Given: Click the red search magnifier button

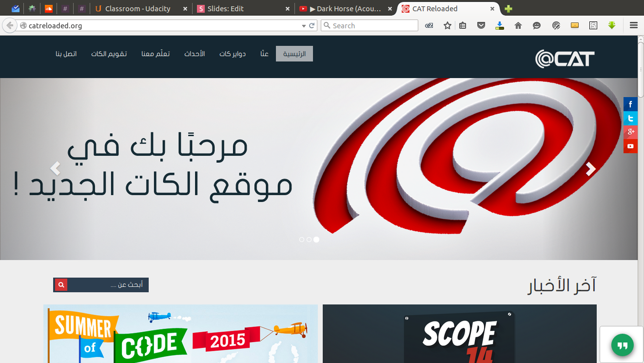Looking at the screenshot, I should tap(61, 285).
